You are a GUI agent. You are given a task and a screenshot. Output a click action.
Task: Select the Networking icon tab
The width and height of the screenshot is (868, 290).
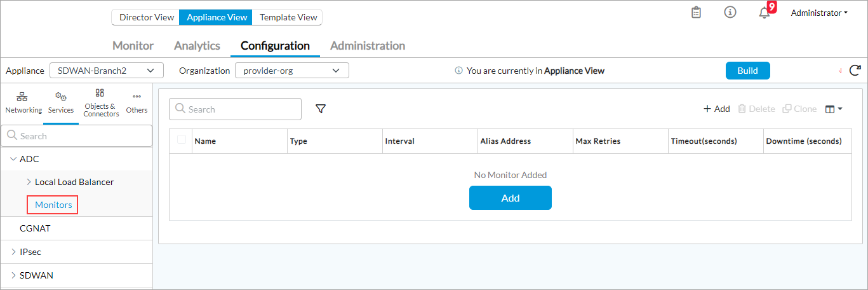click(23, 102)
